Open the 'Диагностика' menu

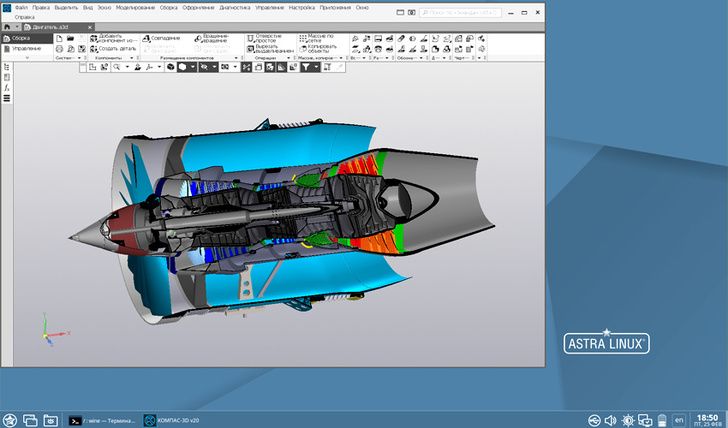pos(235,7)
